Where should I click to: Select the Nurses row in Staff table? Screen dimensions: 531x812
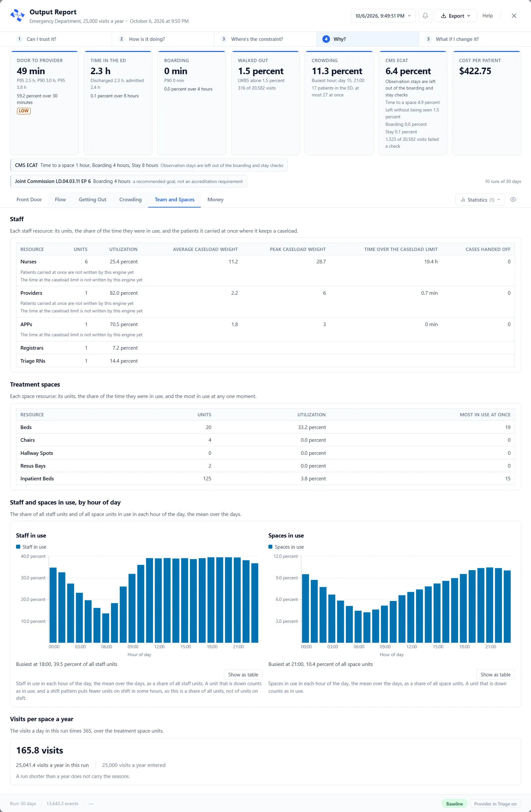265,271
